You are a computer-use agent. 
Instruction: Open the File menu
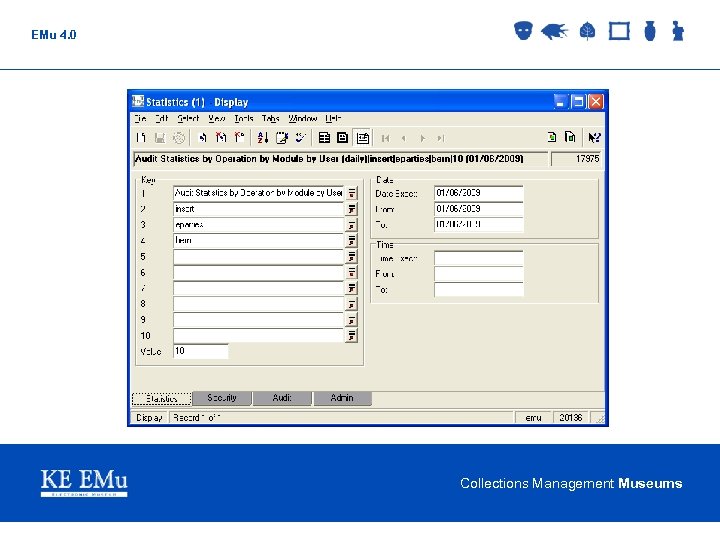(x=141, y=118)
